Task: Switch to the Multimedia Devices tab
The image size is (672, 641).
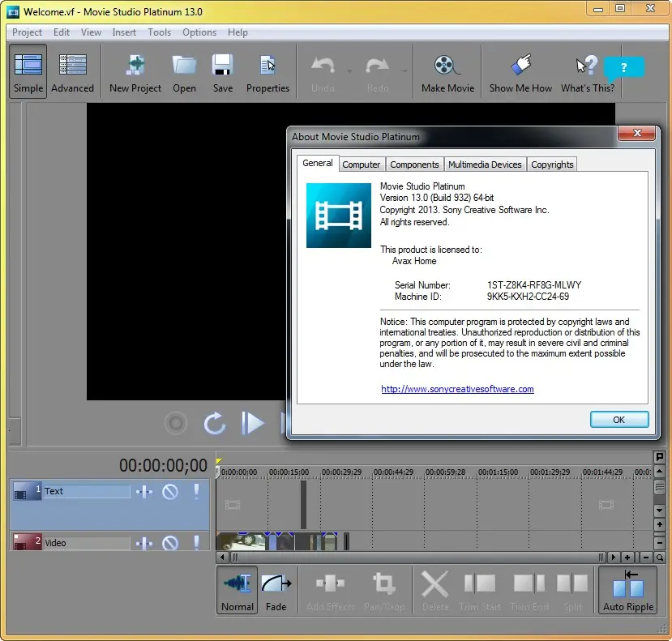Action: [485, 165]
